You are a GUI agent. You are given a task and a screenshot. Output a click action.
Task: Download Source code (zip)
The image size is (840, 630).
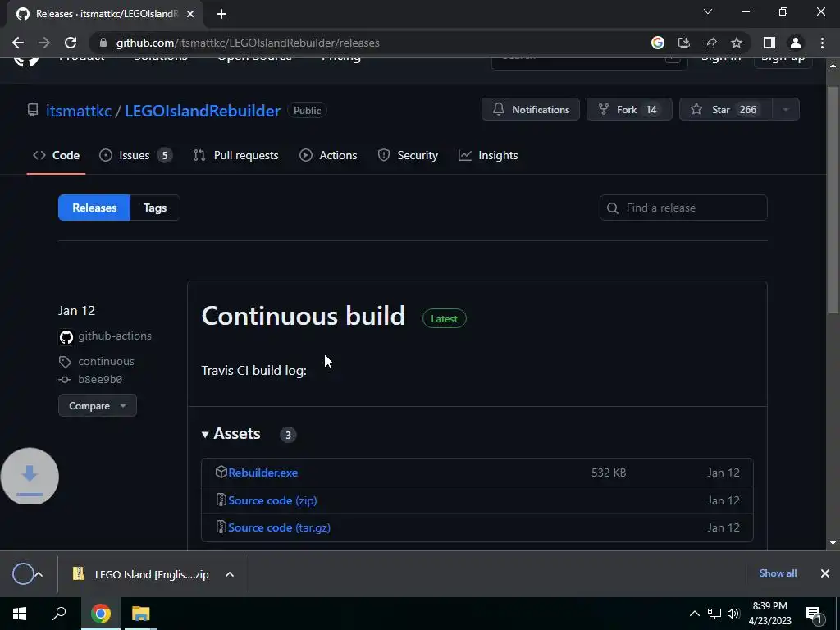coord(272,500)
